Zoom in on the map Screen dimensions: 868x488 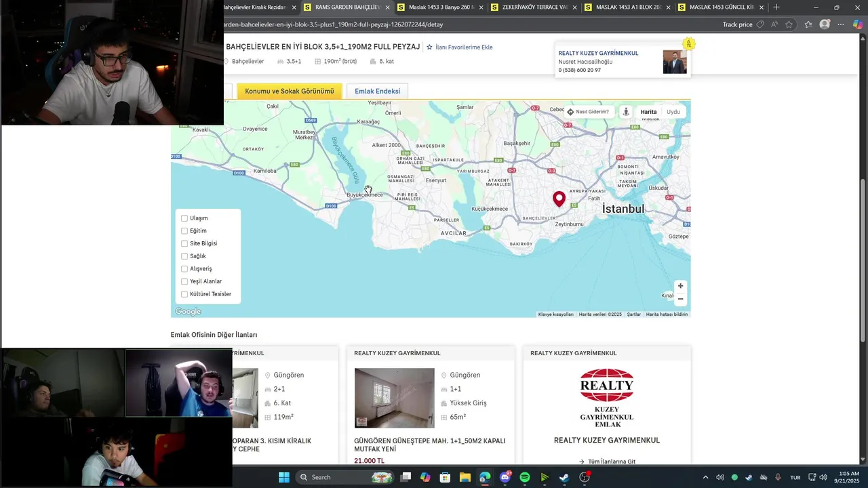[x=680, y=286]
